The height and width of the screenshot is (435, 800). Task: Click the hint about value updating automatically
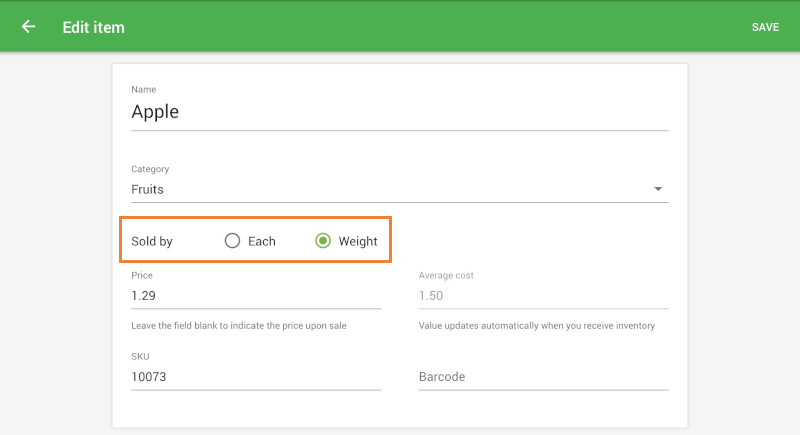click(536, 326)
